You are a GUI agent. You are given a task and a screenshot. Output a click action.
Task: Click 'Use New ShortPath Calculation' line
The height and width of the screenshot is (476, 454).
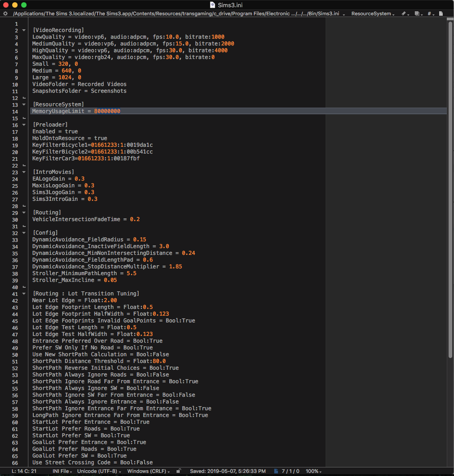(x=100, y=354)
